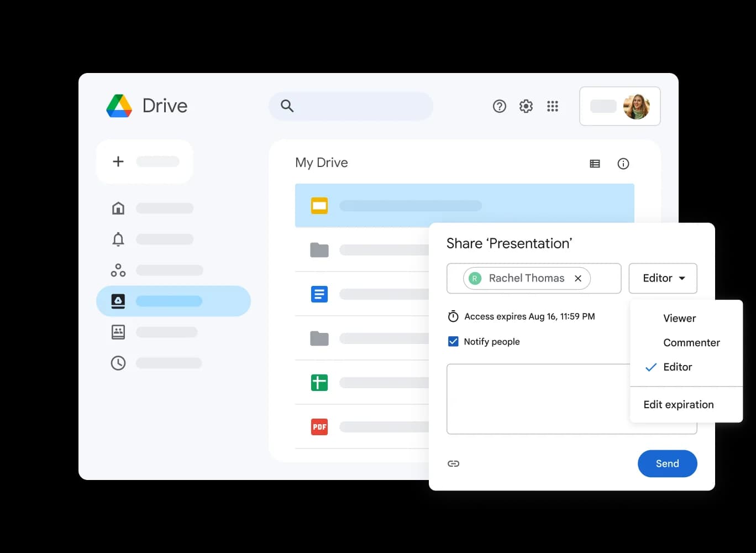756x553 pixels.
Task: Switch to list view layout
Action: click(x=595, y=163)
